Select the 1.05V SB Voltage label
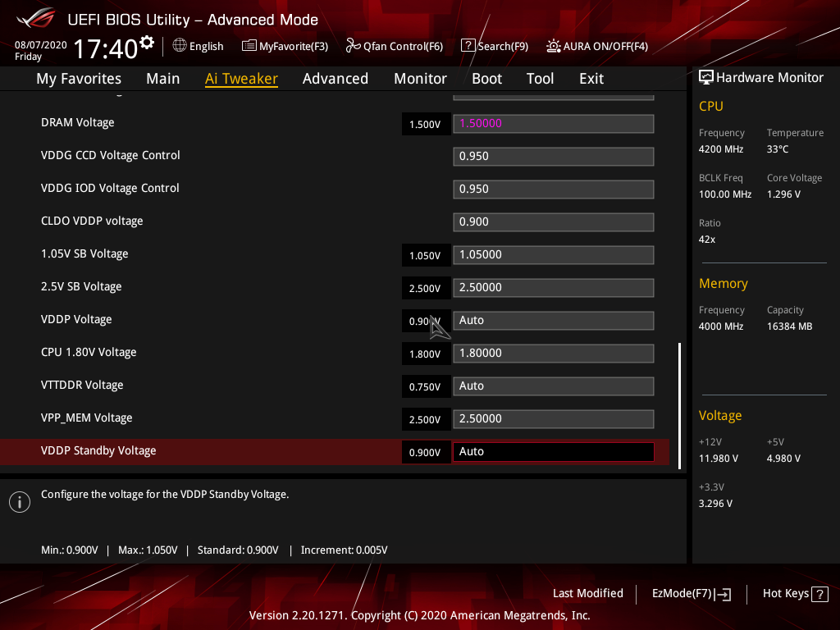This screenshot has height=630, width=840. (x=84, y=254)
